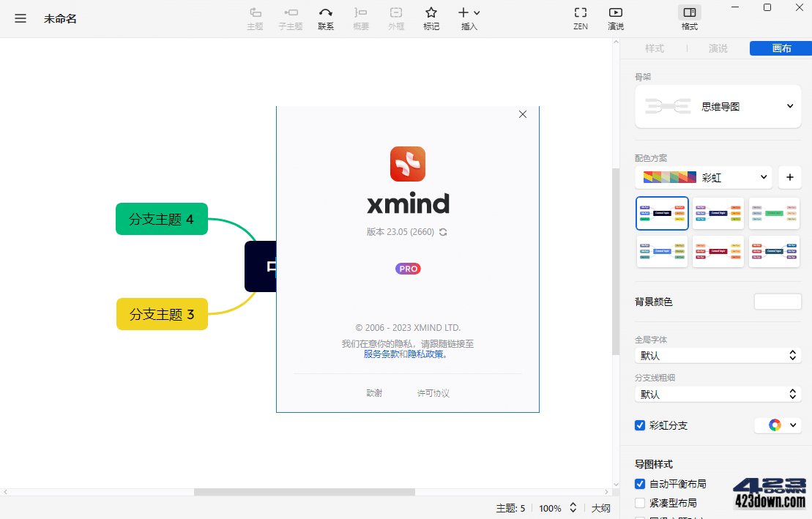The image size is (812, 519).
Task: Enable 紧凑型布局 compact layout
Action: click(x=639, y=502)
